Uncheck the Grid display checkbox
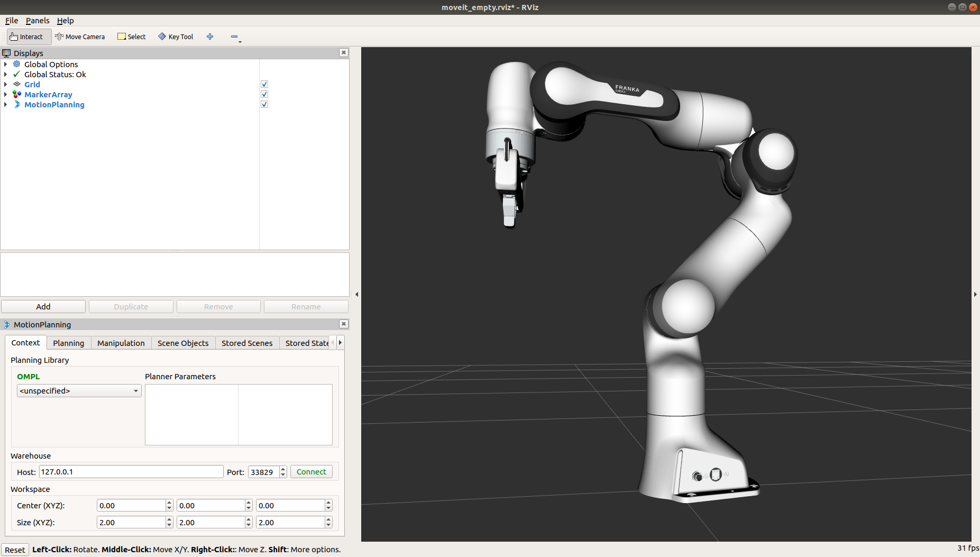 point(264,85)
